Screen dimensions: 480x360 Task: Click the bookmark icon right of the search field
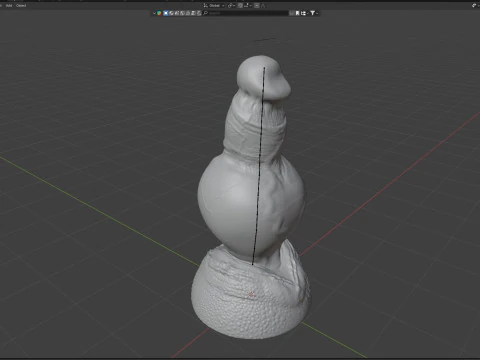298,13
